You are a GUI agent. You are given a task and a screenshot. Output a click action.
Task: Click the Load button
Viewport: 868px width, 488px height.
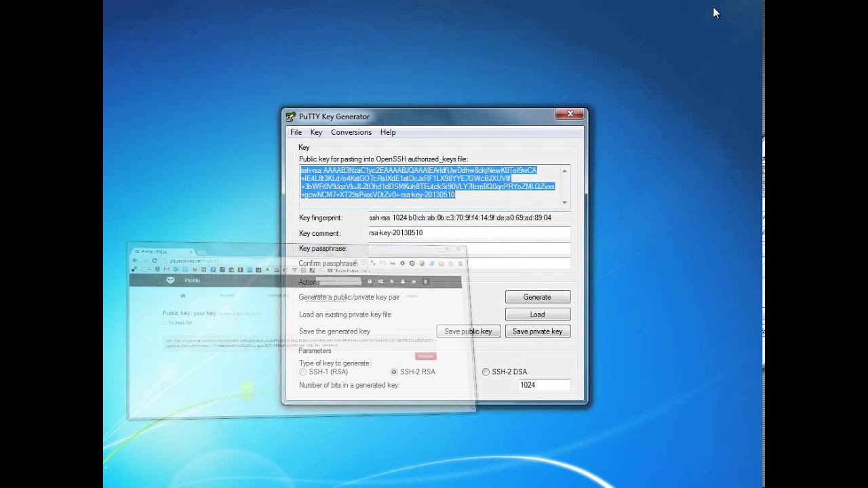click(537, 314)
